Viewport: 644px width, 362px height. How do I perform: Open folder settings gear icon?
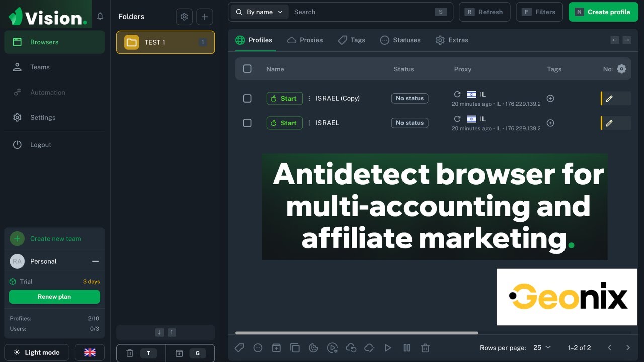(x=184, y=17)
